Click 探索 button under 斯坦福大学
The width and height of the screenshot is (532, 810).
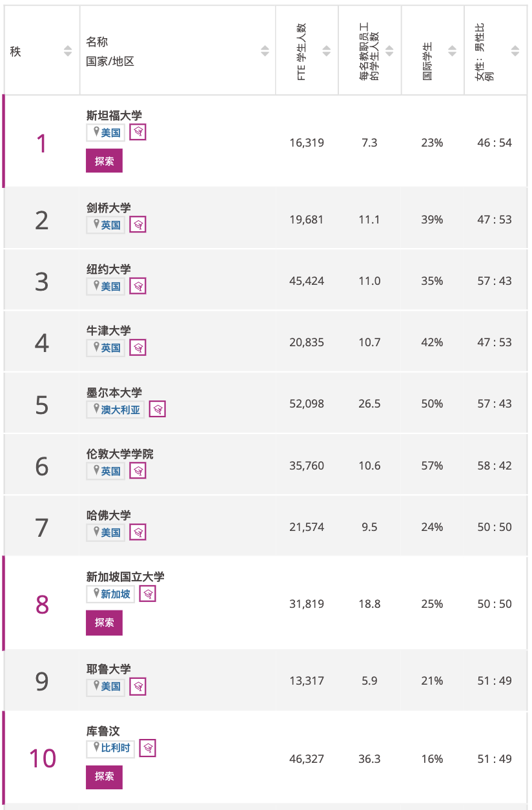(x=104, y=161)
